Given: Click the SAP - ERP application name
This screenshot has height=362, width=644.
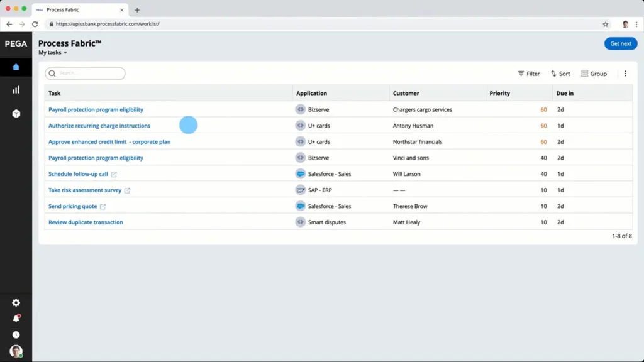Looking at the screenshot, I should [x=320, y=190].
